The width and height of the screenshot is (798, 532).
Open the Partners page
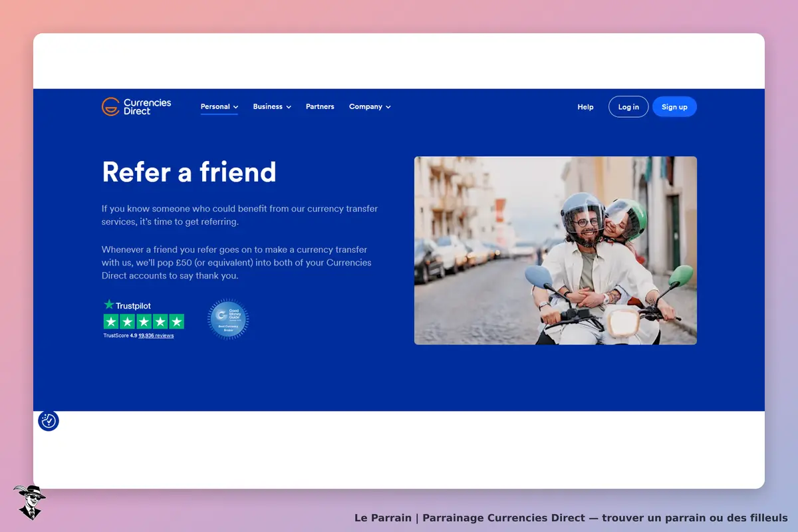pos(320,106)
